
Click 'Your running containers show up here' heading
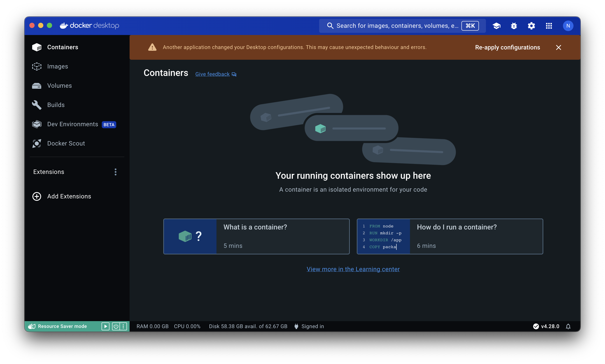(353, 176)
